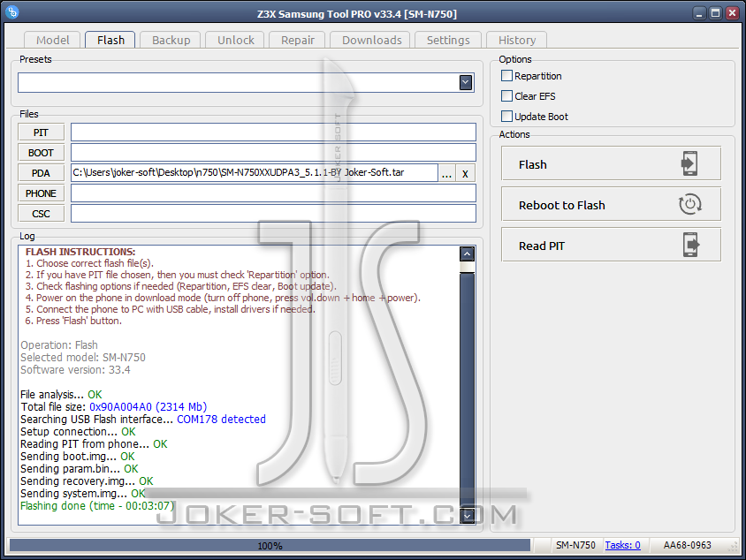Select the PHONE file button
This screenshot has width=746, height=560.
41,193
